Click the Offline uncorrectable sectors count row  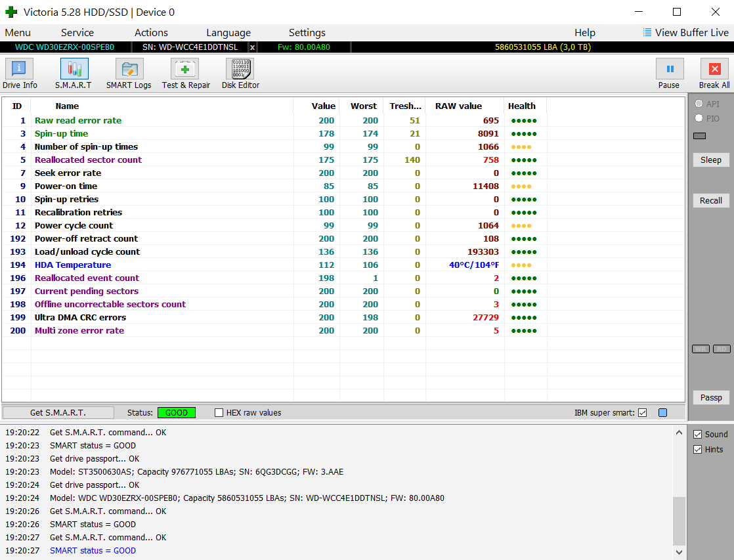point(343,304)
